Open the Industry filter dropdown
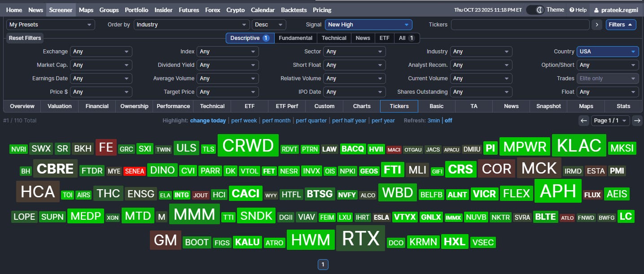Screen dimensions: 644x274 [x=481, y=52]
